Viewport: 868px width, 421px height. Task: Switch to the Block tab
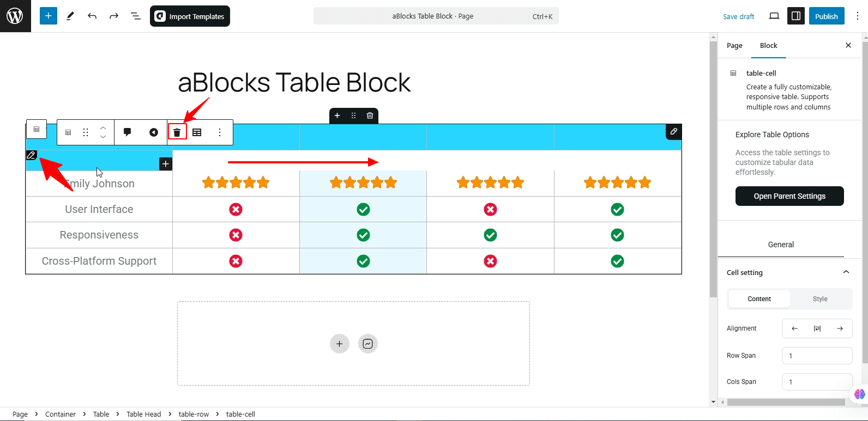pos(769,46)
